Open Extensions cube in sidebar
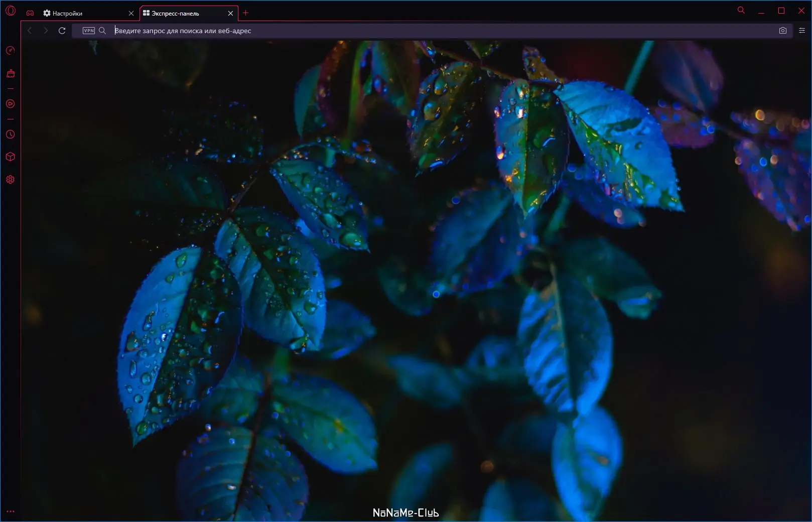 point(11,157)
